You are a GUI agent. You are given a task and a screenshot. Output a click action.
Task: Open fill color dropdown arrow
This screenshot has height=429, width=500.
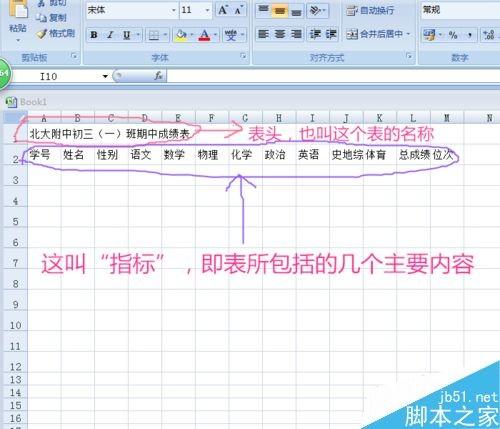point(192,35)
